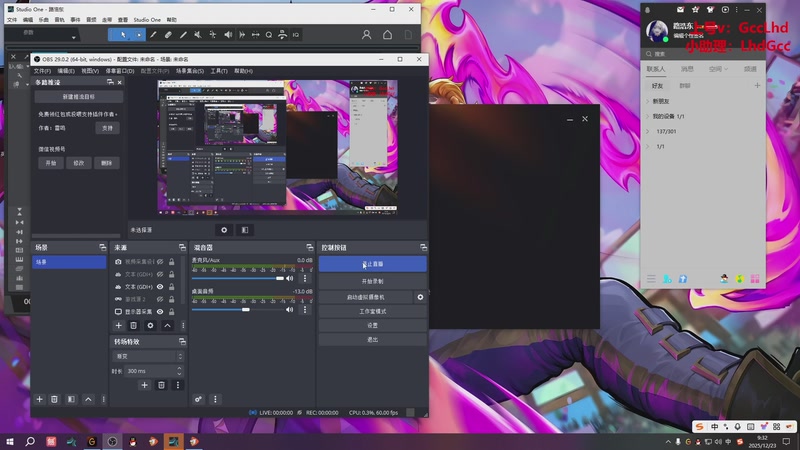This screenshot has width=800, height=450.
Task: Move the selected source up with arrow icon
Action: (x=167, y=326)
